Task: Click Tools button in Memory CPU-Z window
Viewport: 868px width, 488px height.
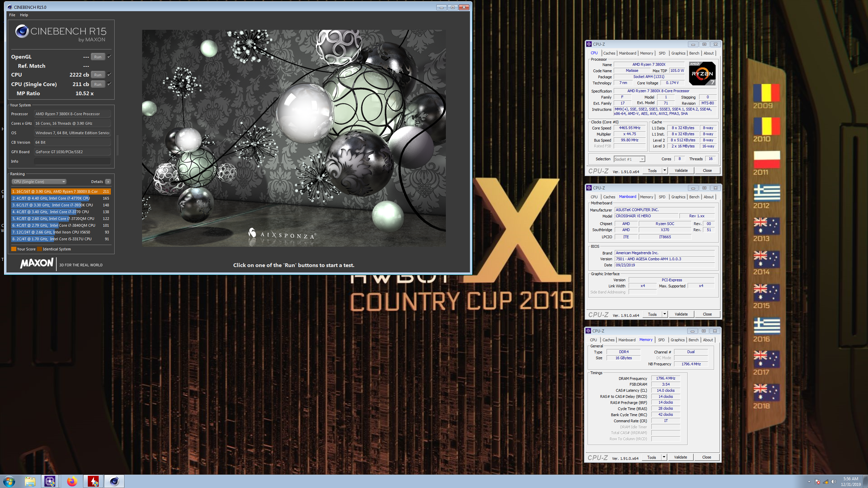Action: pyautogui.click(x=652, y=457)
